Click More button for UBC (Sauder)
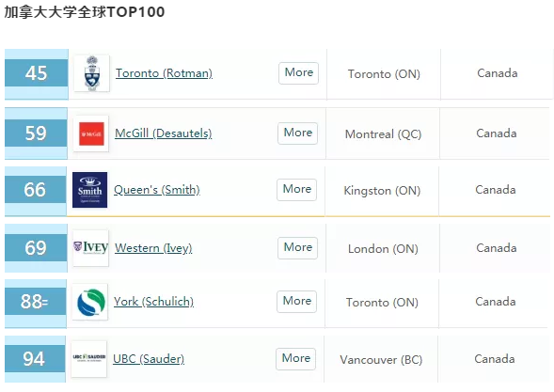The image size is (554, 392). click(x=295, y=359)
